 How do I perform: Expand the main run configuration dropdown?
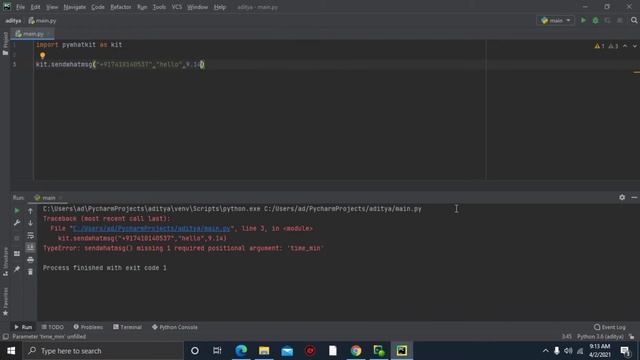pyautogui.click(x=556, y=20)
